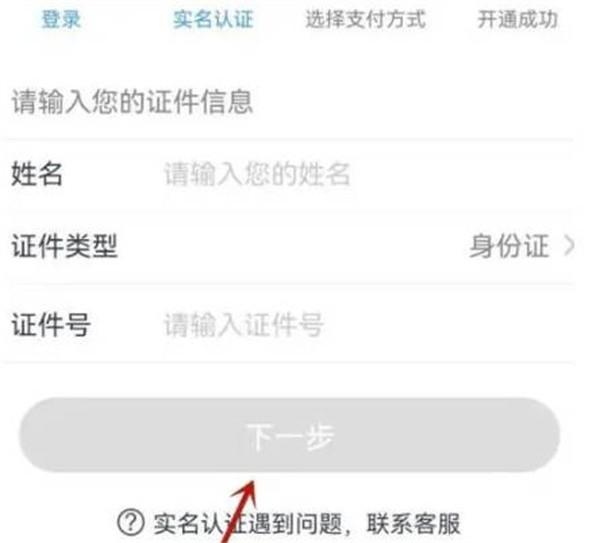The image size is (600, 543).
Task: Click the 姓名 field label
Action: pyautogui.click(x=37, y=174)
